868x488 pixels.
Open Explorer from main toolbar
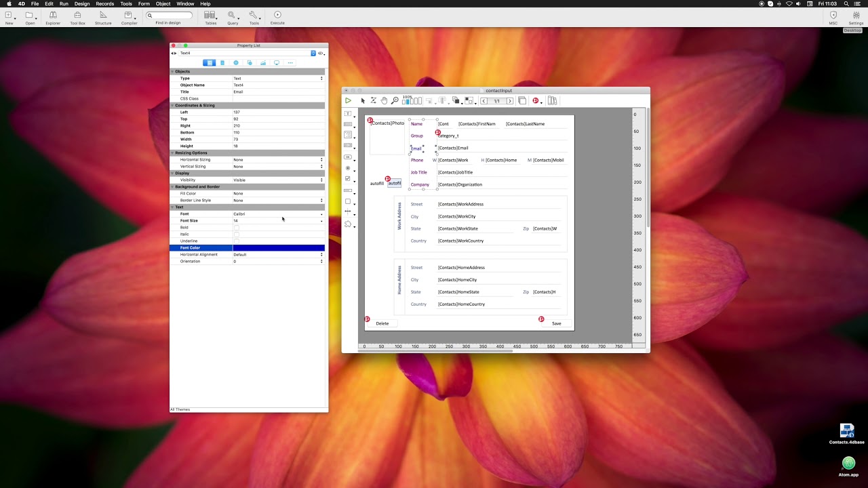pyautogui.click(x=53, y=18)
